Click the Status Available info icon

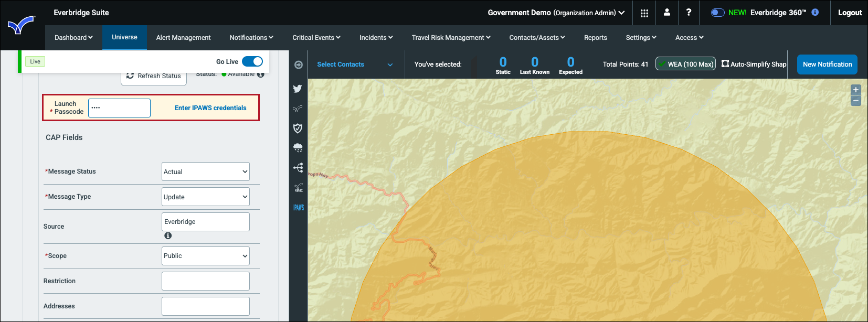(261, 74)
